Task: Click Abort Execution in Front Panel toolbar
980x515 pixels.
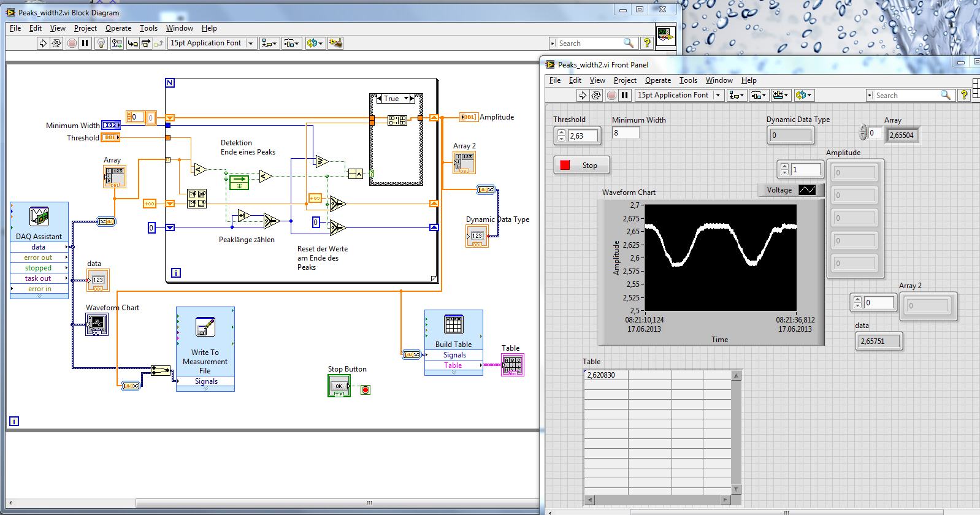Action: pyautogui.click(x=611, y=95)
